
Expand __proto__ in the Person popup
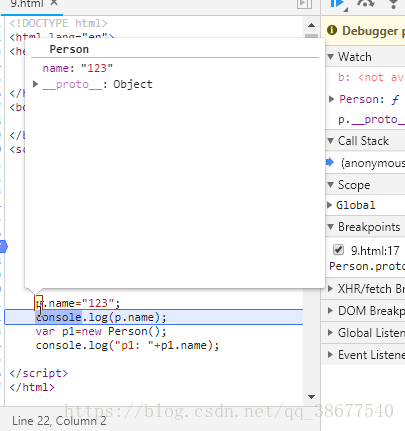[36, 84]
